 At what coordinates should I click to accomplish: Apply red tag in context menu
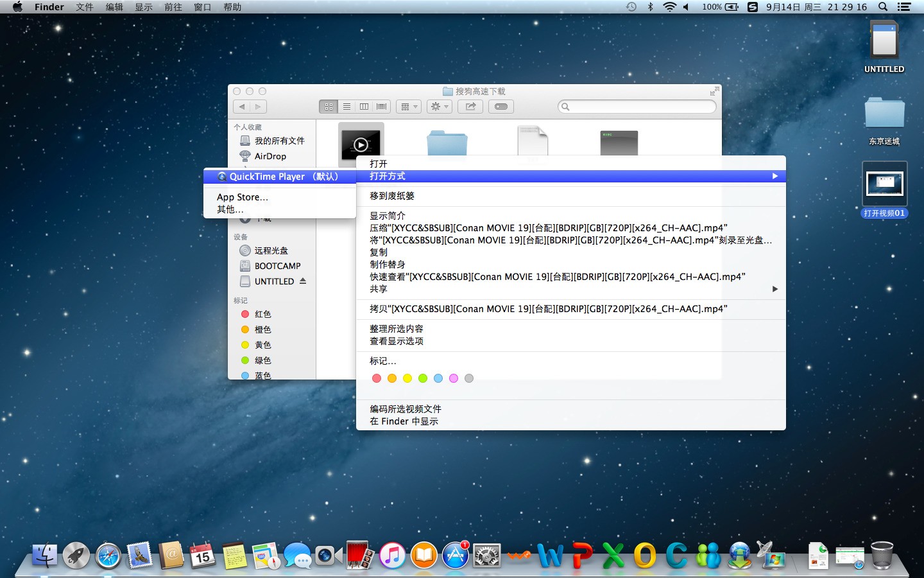pos(377,378)
